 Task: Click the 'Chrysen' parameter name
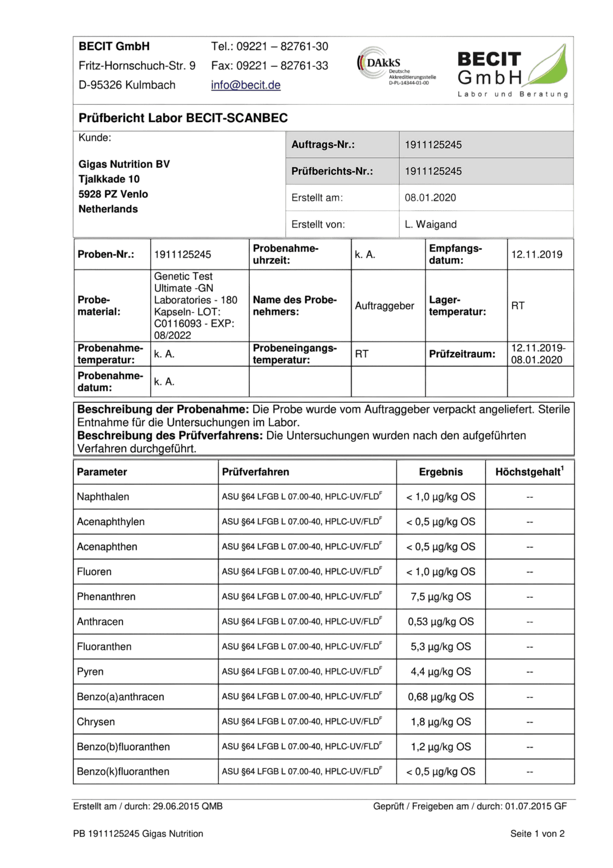(x=96, y=722)
